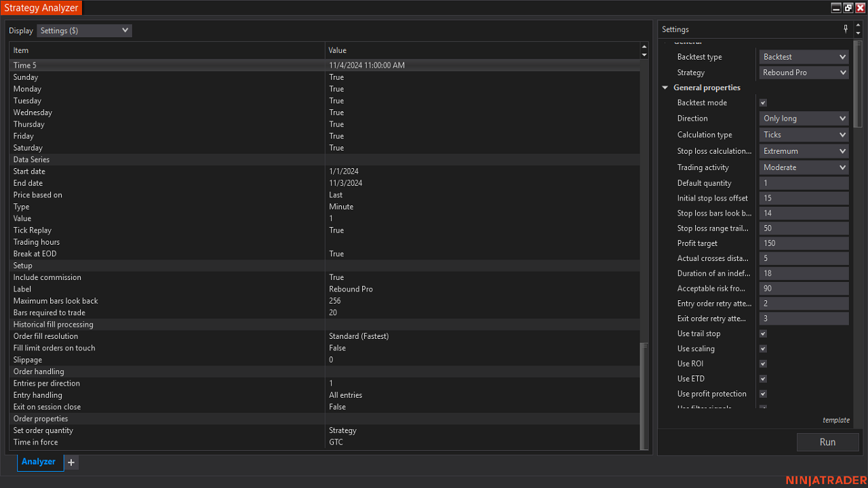This screenshot has width=868, height=488.
Task: Select Maximum bars look back row
Action: click(325, 301)
